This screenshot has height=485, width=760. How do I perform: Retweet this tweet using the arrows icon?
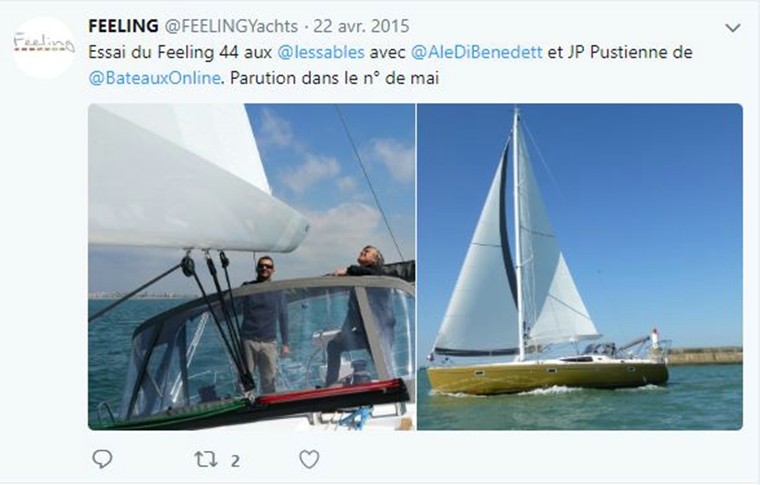[x=206, y=459]
